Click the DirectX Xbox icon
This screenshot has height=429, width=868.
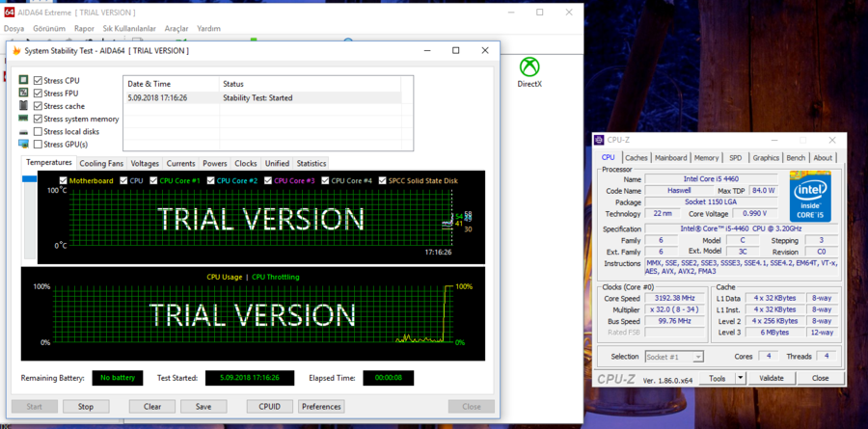(x=529, y=67)
